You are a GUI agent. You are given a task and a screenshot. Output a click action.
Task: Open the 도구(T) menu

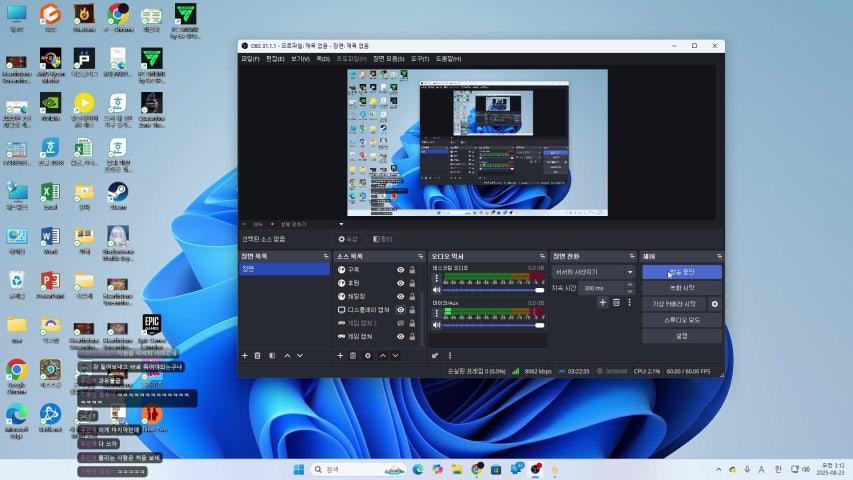pos(419,59)
